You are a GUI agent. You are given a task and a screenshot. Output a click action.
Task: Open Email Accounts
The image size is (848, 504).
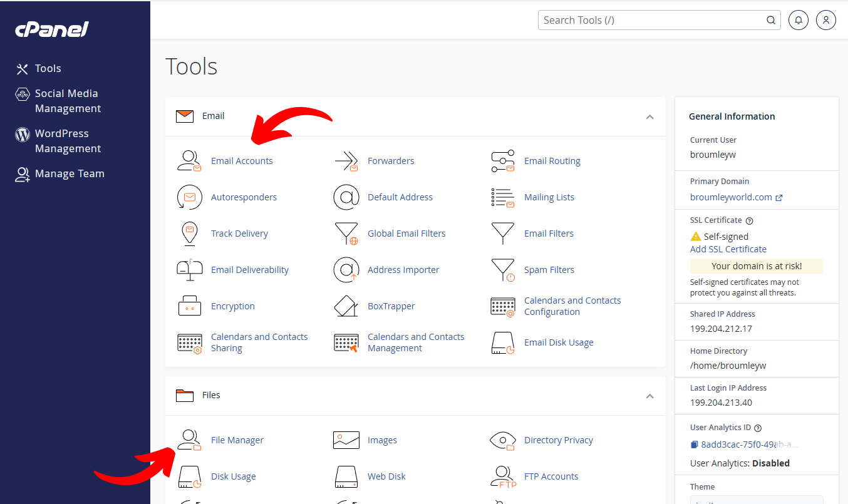point(242,161)
